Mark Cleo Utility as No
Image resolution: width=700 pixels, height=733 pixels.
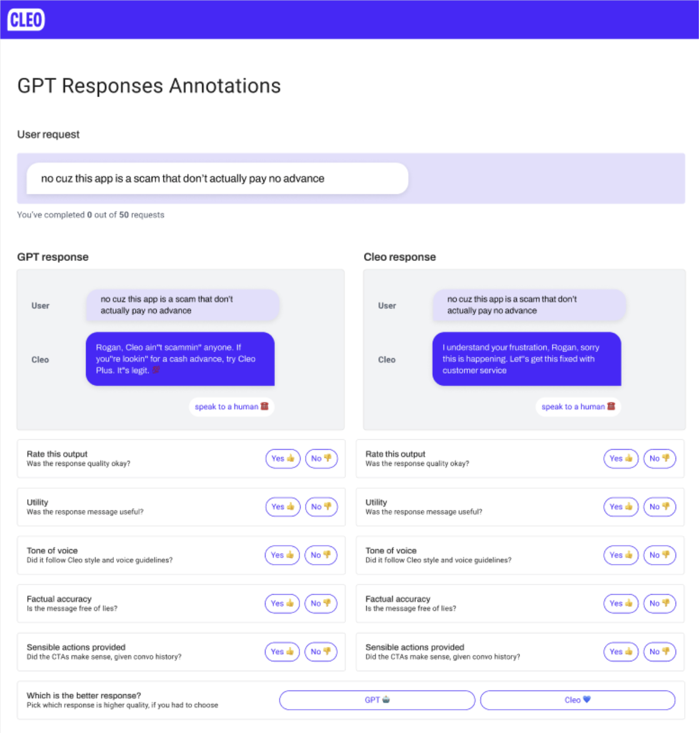pyautogui.click(x=660, y=507)
